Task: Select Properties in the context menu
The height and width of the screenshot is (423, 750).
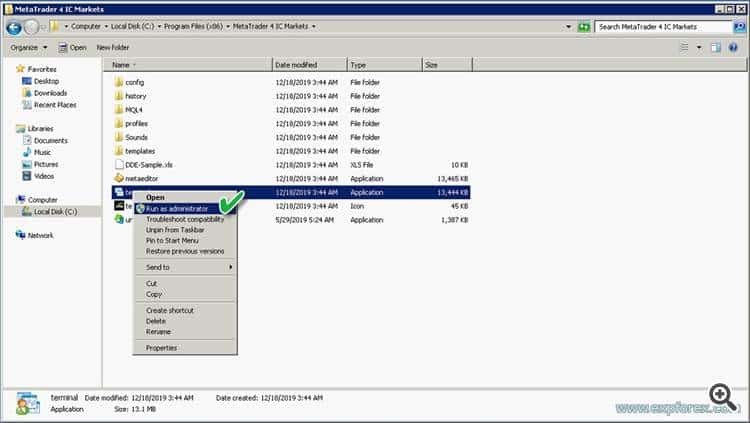Action: tap(161, 348)
